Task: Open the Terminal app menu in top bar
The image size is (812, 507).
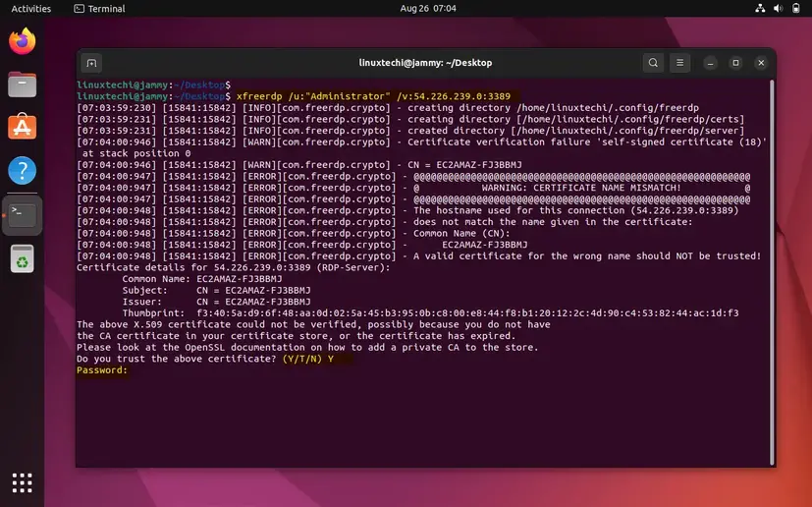Action: [99, 9]
